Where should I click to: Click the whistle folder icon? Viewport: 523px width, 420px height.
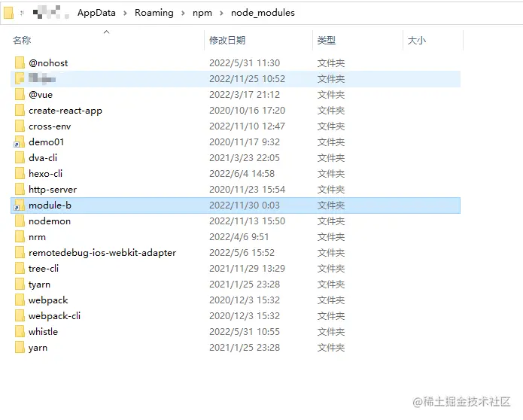click(x=20, y=332)
